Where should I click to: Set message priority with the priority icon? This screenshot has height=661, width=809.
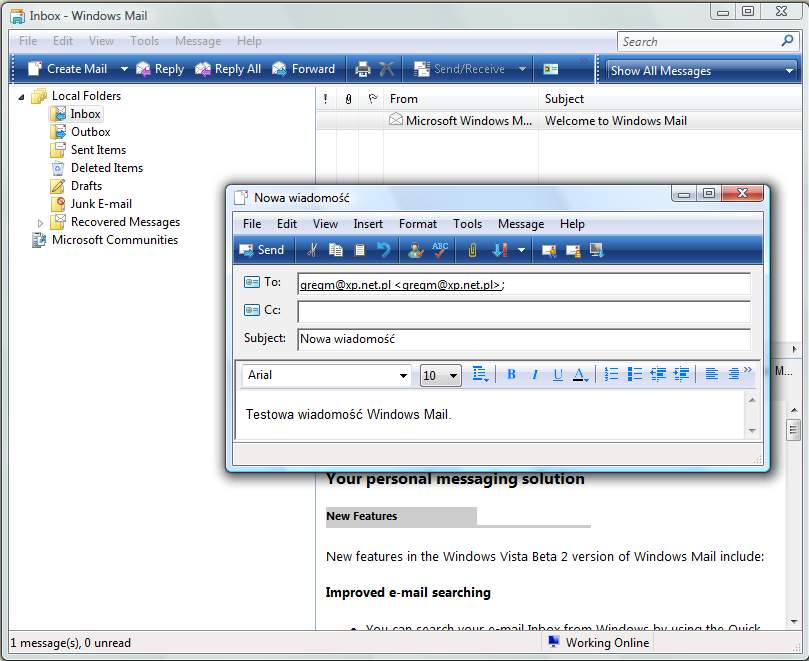pos(500,250)
